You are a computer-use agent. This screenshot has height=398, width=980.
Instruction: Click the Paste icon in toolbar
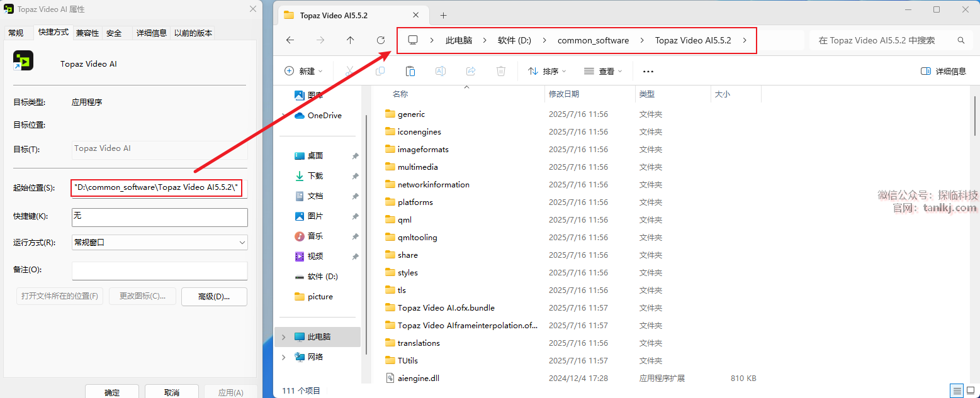pos(410,71)
